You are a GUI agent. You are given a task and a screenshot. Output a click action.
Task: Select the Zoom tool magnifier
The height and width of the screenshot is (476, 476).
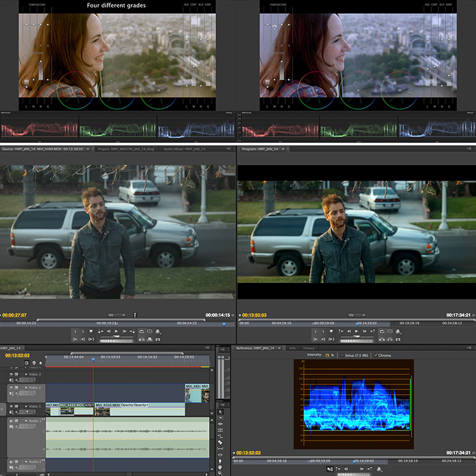point(220,473)
